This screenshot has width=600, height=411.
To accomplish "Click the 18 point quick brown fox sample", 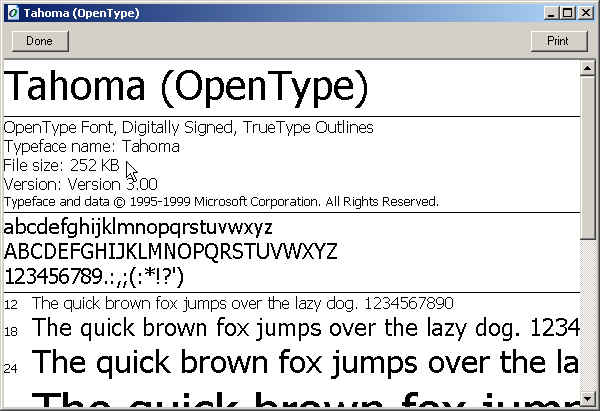I will coord(306,329).
